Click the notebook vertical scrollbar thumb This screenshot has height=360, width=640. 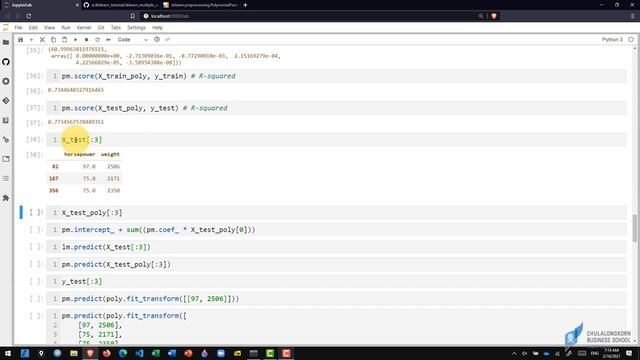(635, 228)
